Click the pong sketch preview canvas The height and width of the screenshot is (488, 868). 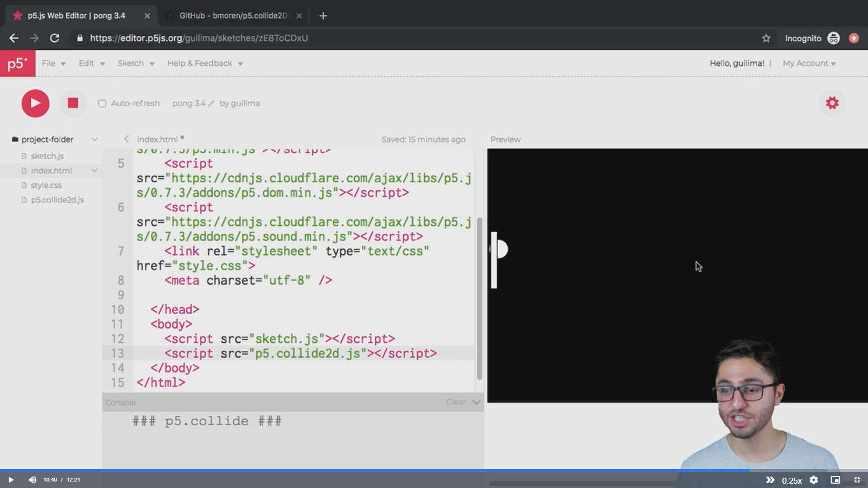[x=677, y=275]
